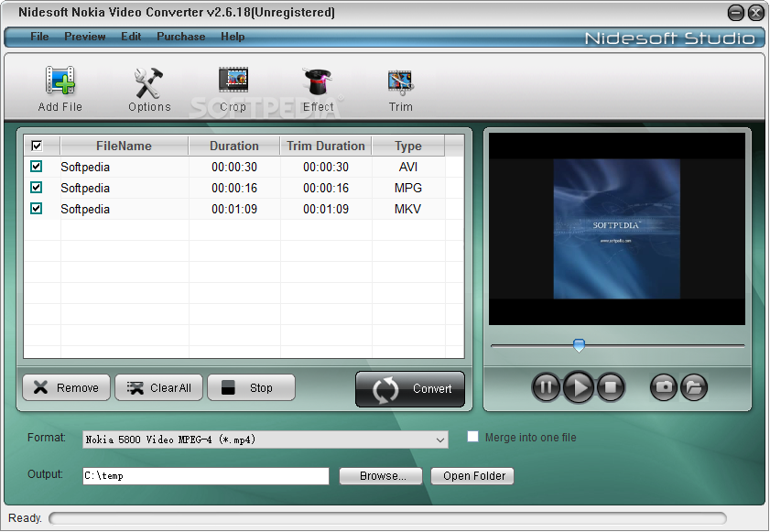
Task: Click the preview seek slider handle
Action: pos(579,345)
